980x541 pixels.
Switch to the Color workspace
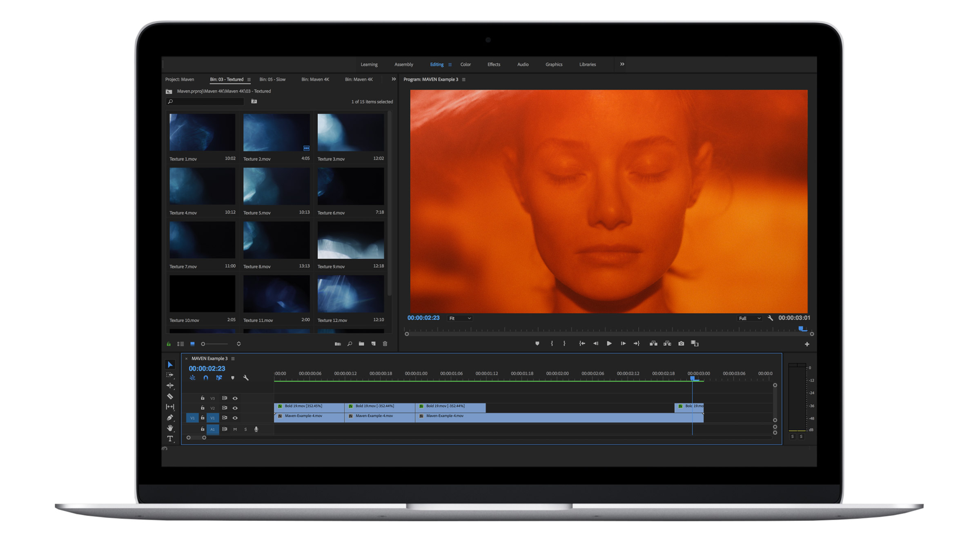pos(465,65)
